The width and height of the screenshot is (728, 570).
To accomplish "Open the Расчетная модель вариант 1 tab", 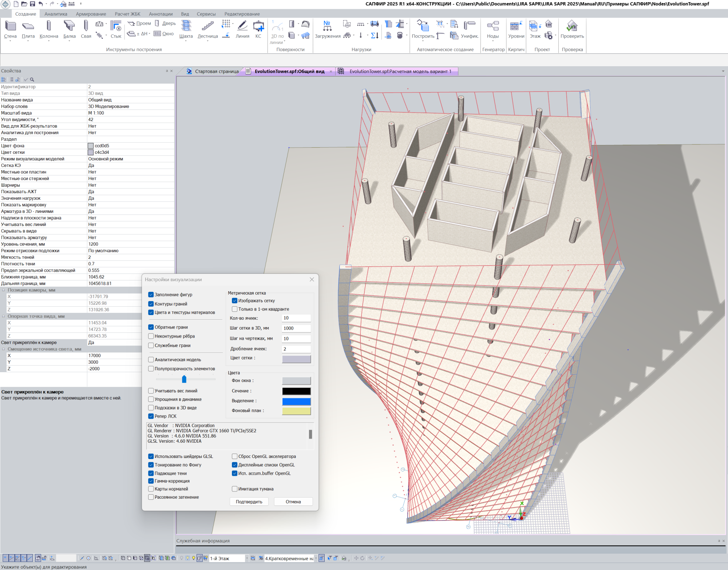I will [x=400, y=71].
